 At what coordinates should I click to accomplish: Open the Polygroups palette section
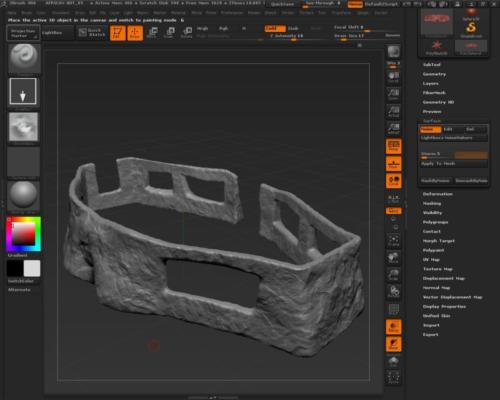(x=435, y=222)
